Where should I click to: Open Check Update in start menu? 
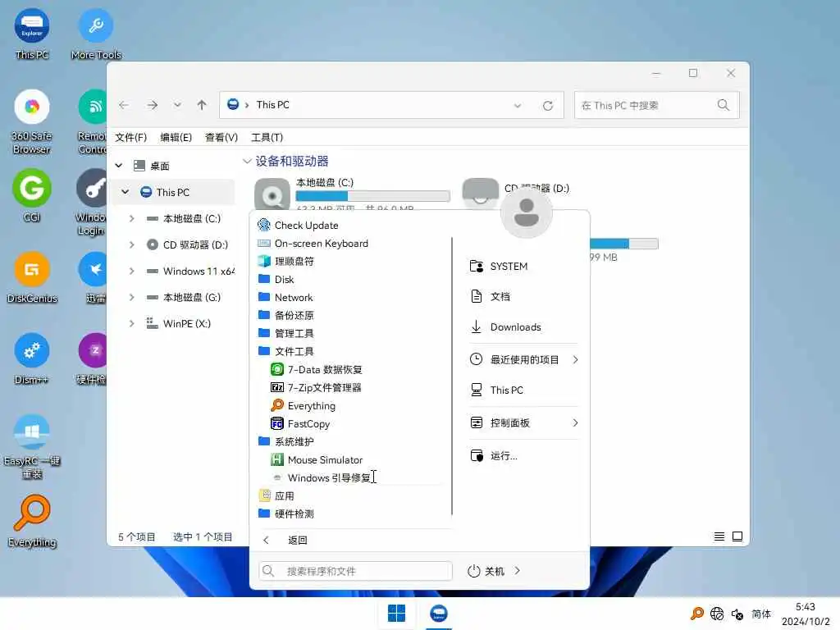click(297, 226)
